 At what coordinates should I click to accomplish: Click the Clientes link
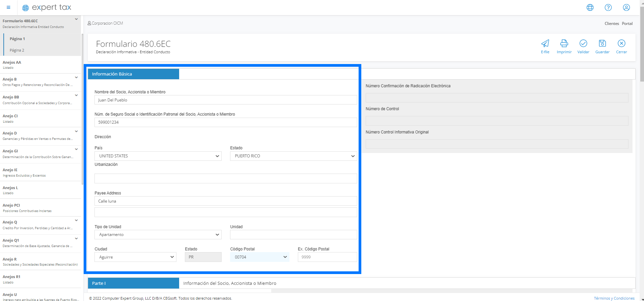(x=611, y=24)
